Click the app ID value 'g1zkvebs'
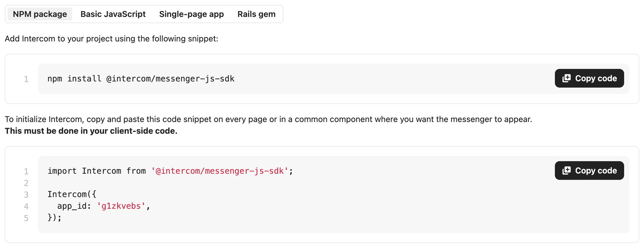Viewport: 644px width, 247px height. coord(121,206)
